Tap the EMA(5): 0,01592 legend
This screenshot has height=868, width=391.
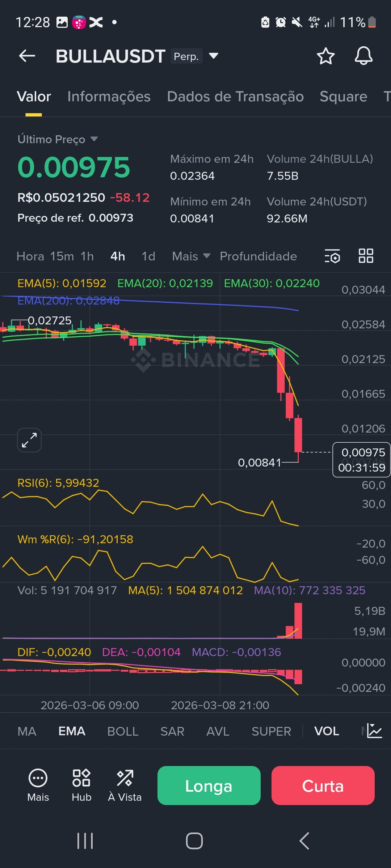(x=62, y=283)
